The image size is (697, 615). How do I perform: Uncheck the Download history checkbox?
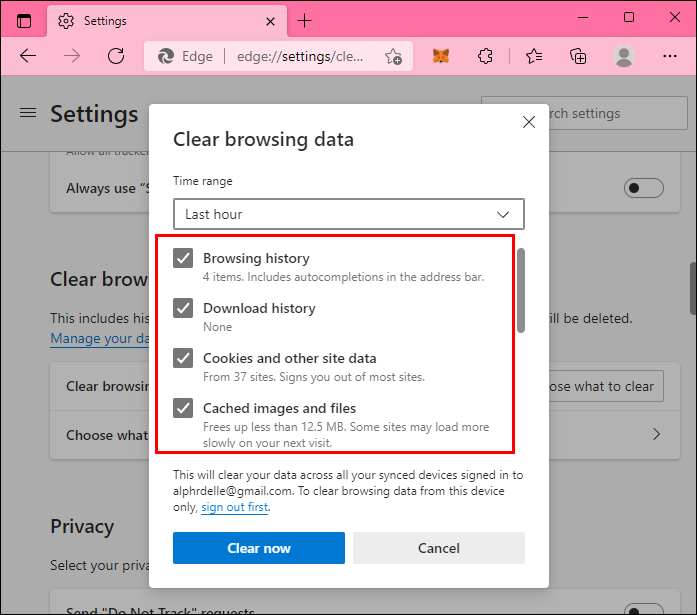[183, 308]
